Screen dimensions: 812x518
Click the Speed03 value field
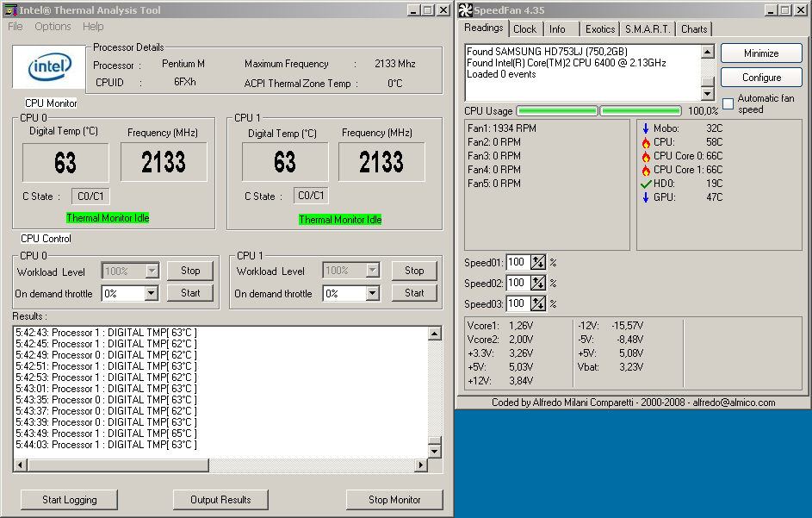(x=518, y=304)
